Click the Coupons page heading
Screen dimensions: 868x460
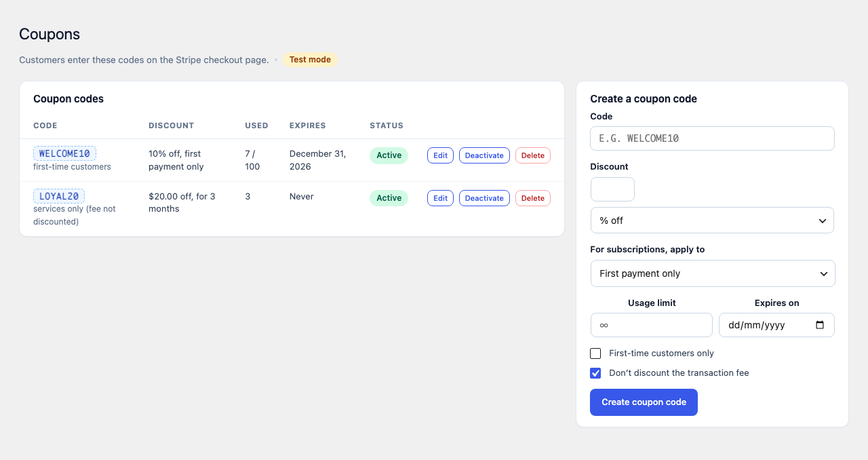50,34
